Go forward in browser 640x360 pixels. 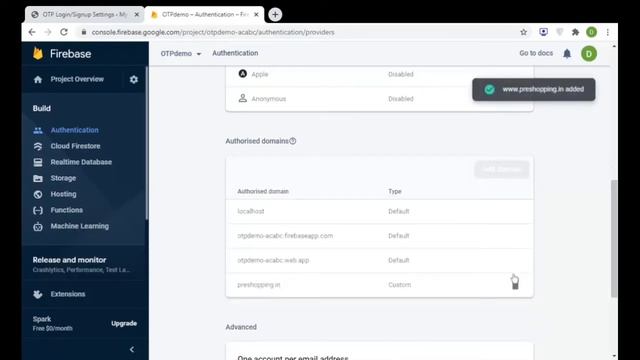[x=48, y=32]
